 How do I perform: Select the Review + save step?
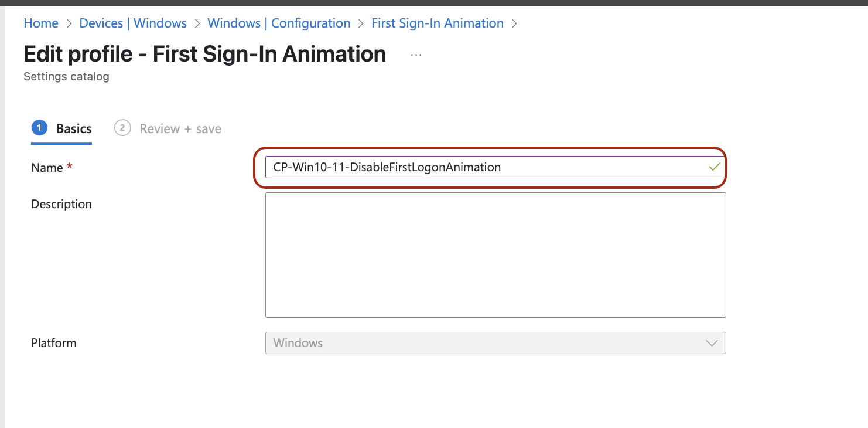click(180, 128)
